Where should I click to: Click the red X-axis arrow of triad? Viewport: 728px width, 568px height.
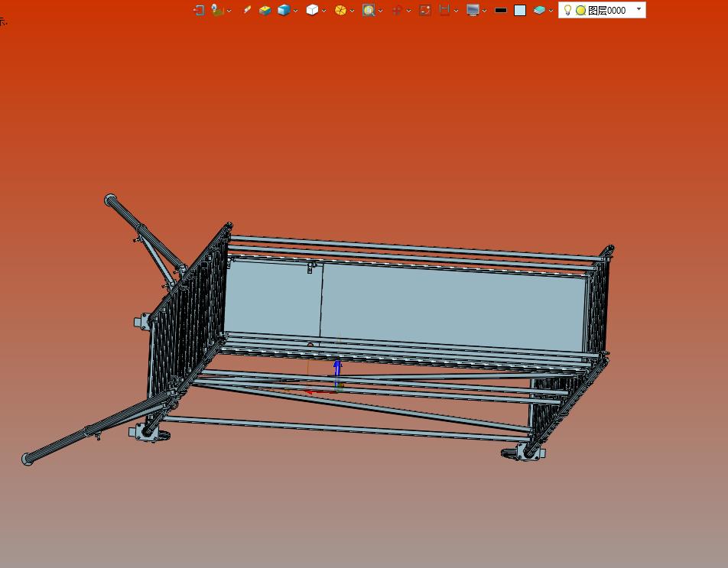point(320,392)
